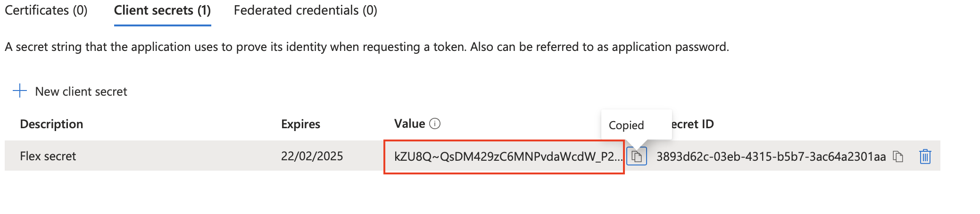
Task: Delete the Flex secret entry
Action: point(925,156)
